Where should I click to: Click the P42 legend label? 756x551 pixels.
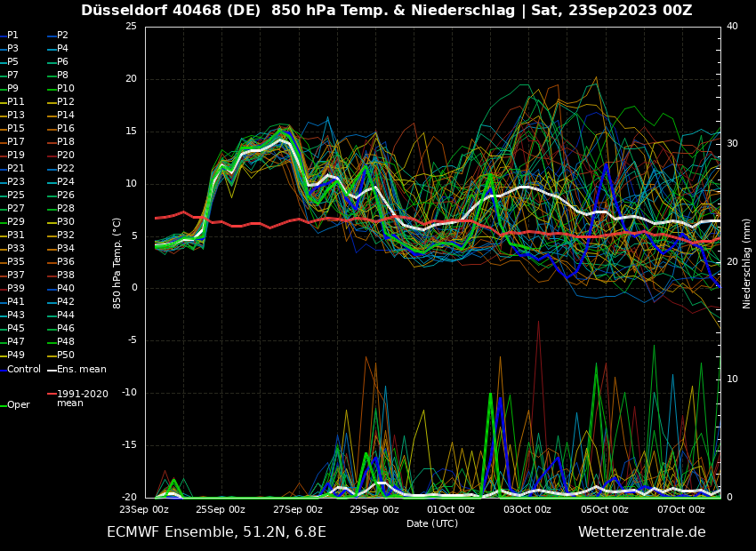pos(66,302)
